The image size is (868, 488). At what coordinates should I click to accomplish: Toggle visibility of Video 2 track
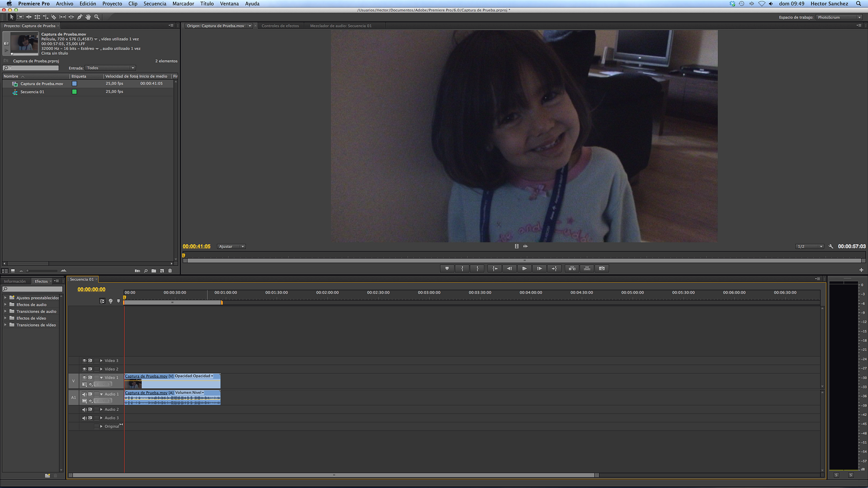(x=84, y=369)
